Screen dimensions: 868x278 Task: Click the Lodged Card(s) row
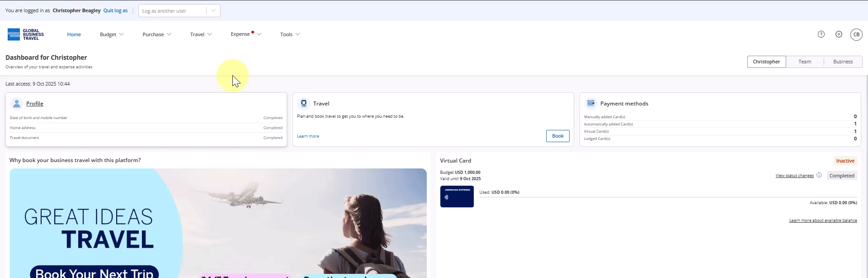pyautogui.click(x=720, y=139)
